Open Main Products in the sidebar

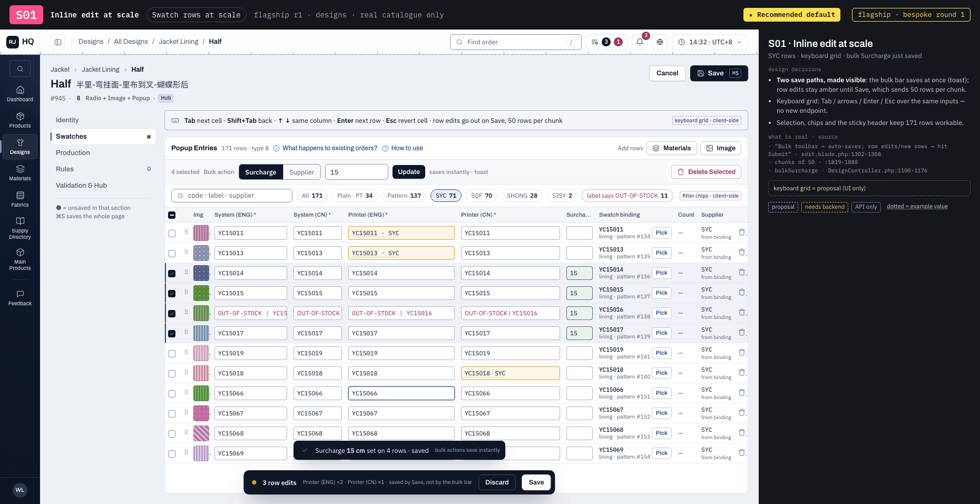20,259
